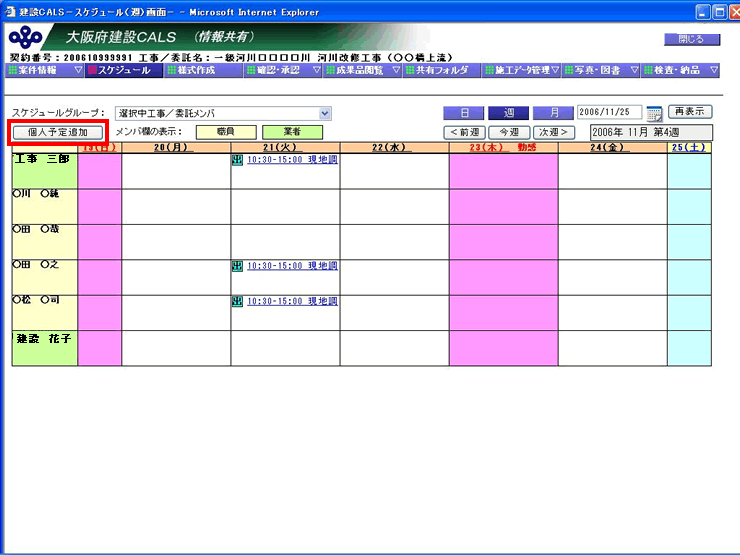Switch to 日 (day) view

click(464, 113)
